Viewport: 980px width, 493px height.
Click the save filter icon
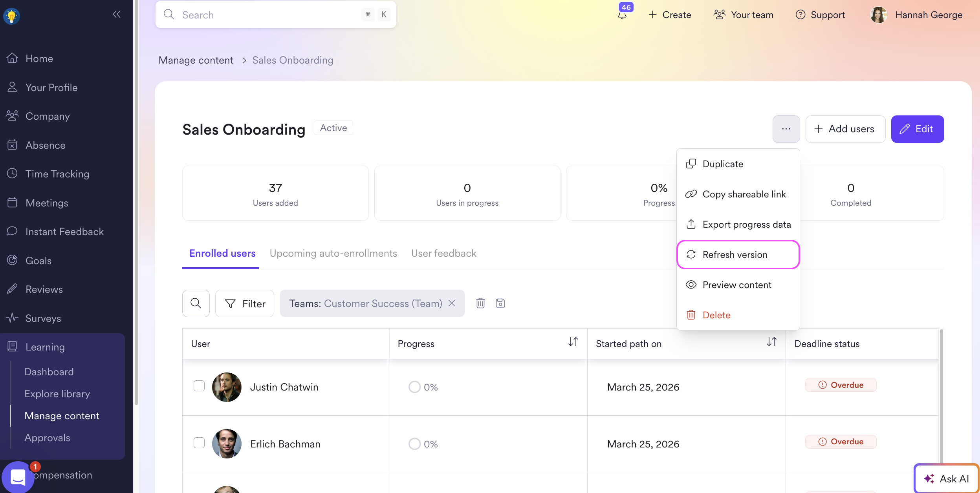tap(500, 303)
